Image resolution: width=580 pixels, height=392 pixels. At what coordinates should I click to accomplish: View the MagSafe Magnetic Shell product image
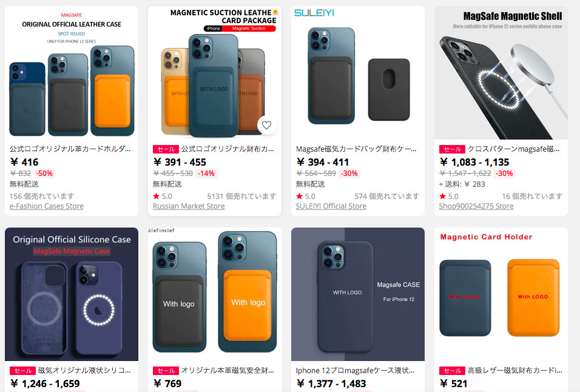click(501, 73)
